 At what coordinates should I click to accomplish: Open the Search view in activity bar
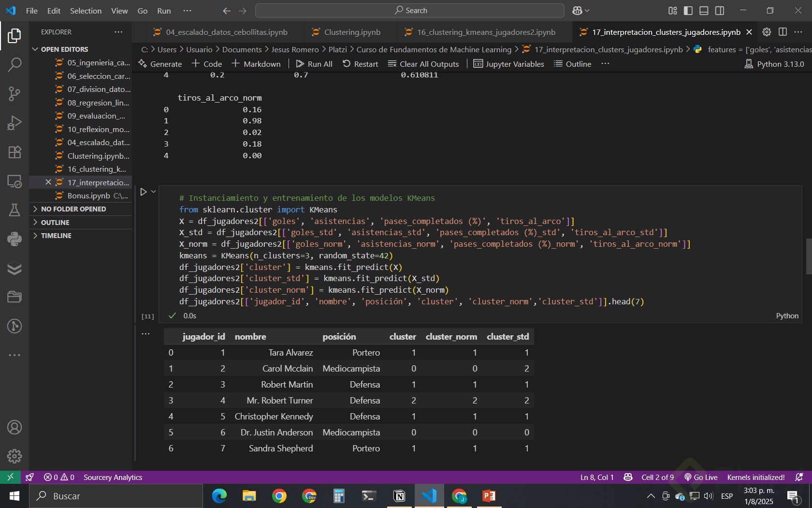14,64
